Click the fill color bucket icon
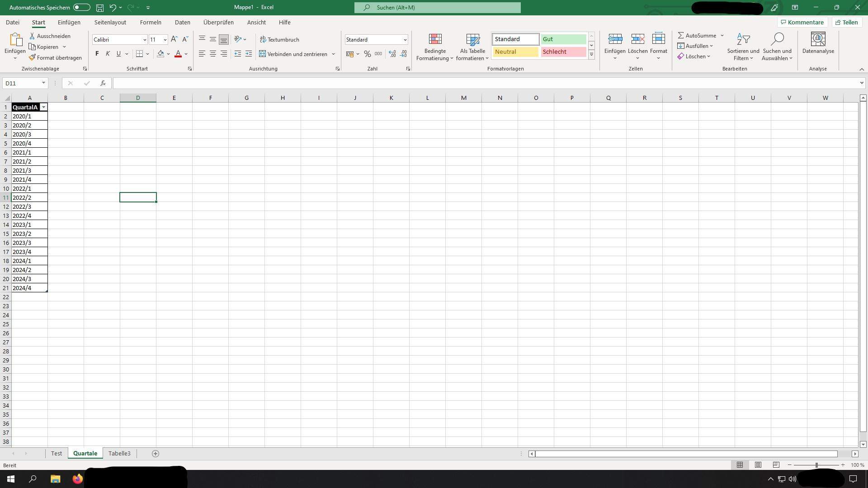868x488 pixels. click(160, 54)
